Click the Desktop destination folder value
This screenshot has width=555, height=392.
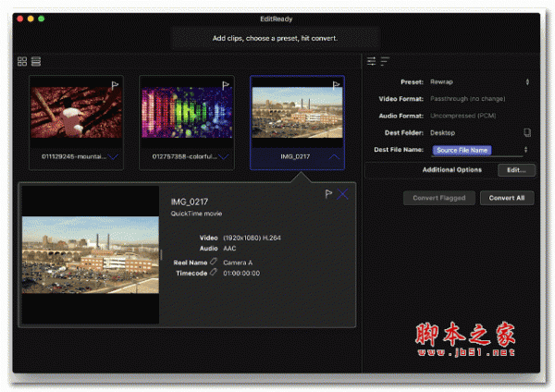(x=442, y=133)
